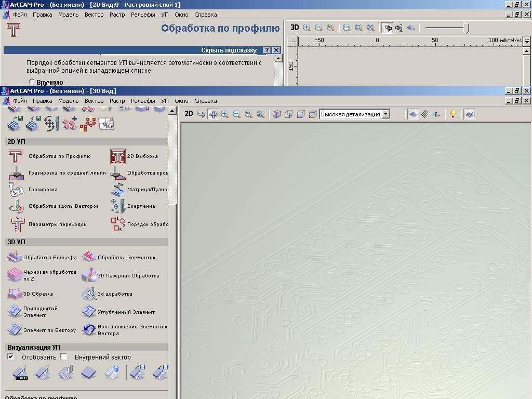
Task: Click the ruler origin crosshair button
Action: point(292,42)
